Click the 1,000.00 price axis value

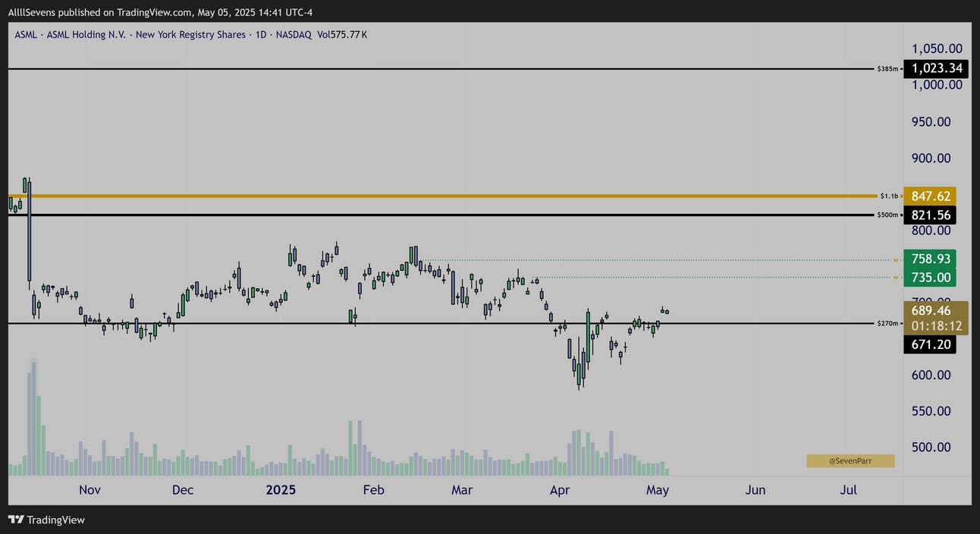click(938, 84)
